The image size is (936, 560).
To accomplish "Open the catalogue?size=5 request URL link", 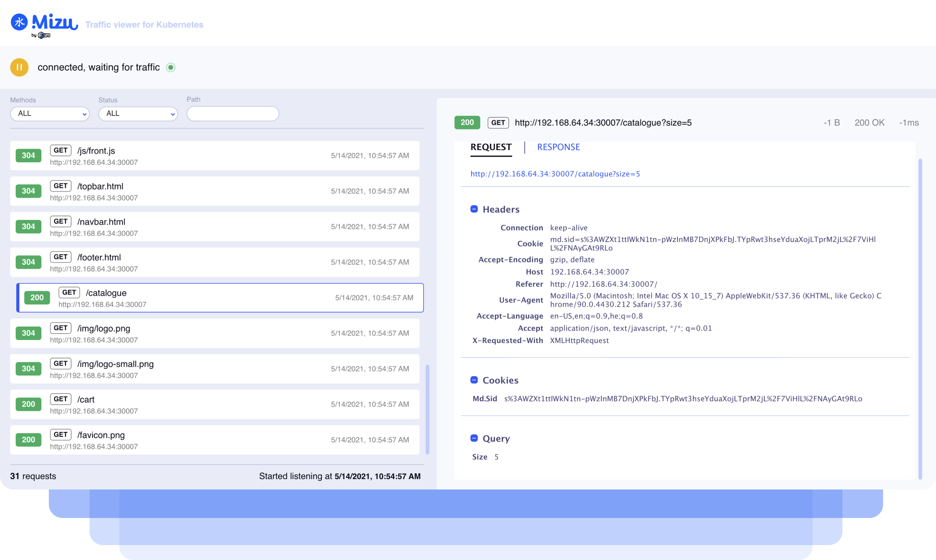I will [555, 174].
